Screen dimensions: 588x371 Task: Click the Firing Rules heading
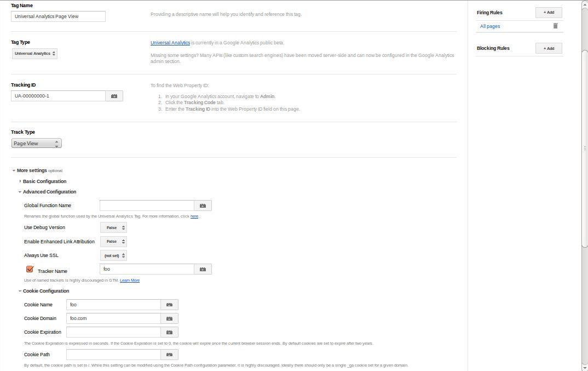click(489, 13)
